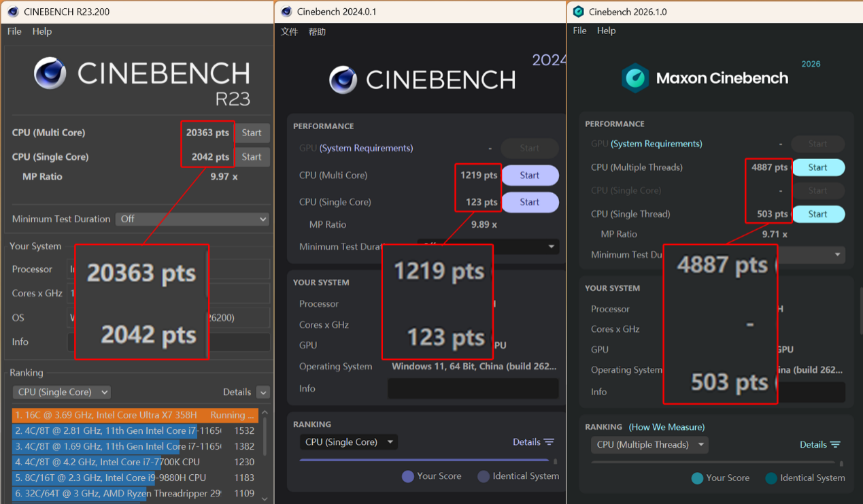Viewport: 863px width, 504px height.
Task: Open the File menu in Cinebench R23
Action: 14,31
